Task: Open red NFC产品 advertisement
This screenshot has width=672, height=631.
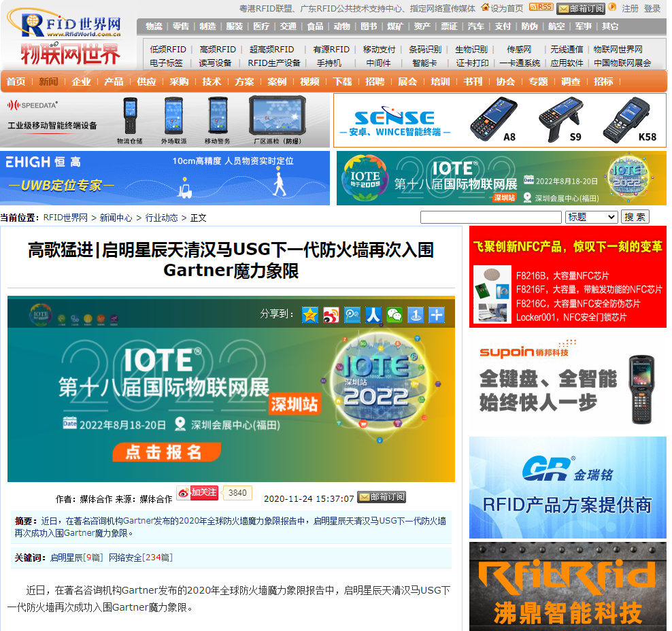Action: (x=568, y=277)
